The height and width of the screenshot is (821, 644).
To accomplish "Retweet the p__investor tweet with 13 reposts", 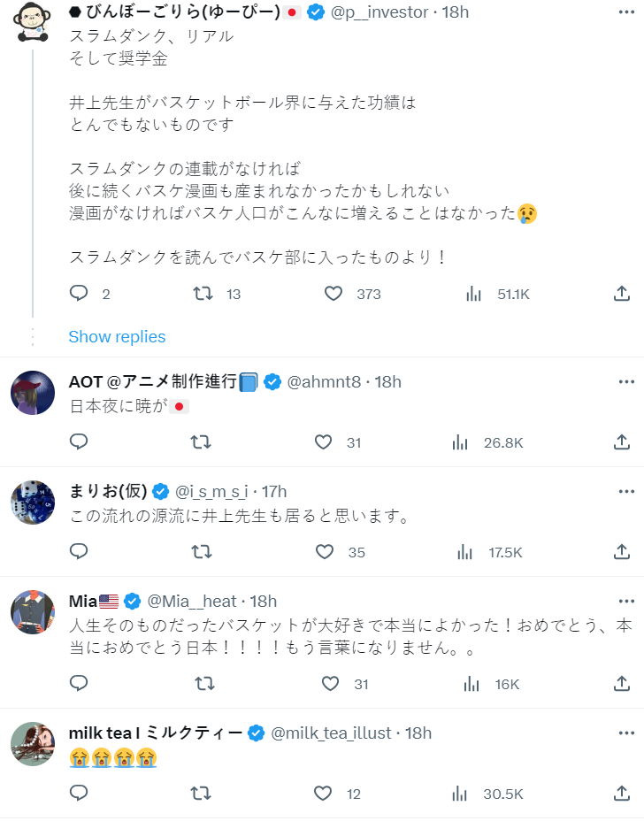I will coord(203,294).
